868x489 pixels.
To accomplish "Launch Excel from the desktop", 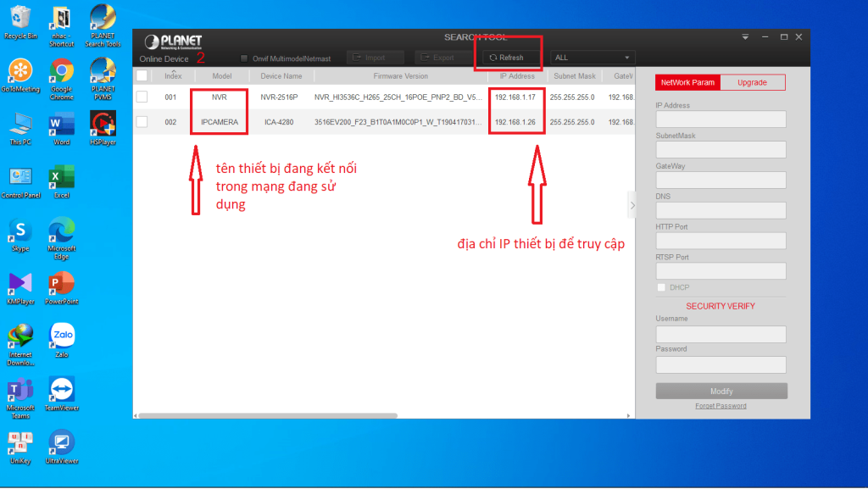I will [61, 182].
